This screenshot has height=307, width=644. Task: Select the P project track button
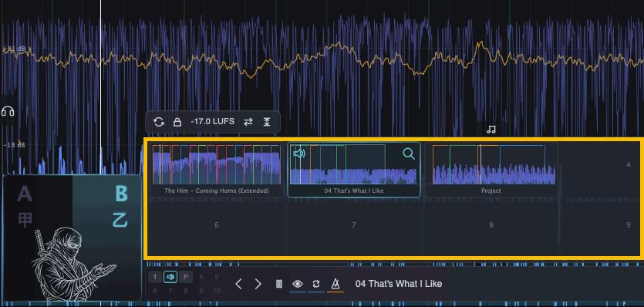pyautogui.click(x=185, y=278)
